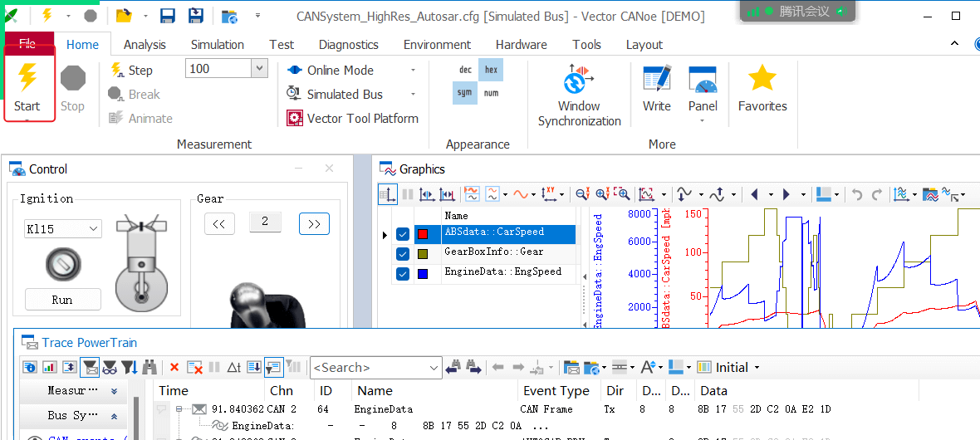The image size is (980, 440).
Task: Click the first detail view icon in Trace toolbar
Action: (x=30, y=368)
